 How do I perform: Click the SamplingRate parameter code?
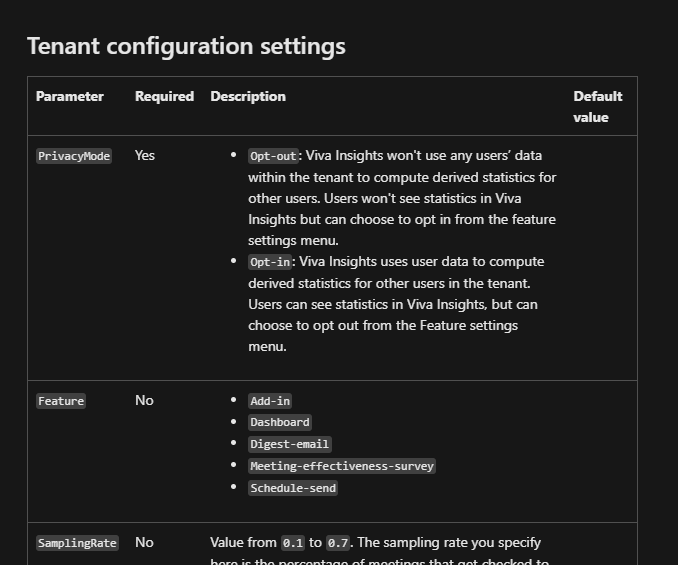pos(77,543)
